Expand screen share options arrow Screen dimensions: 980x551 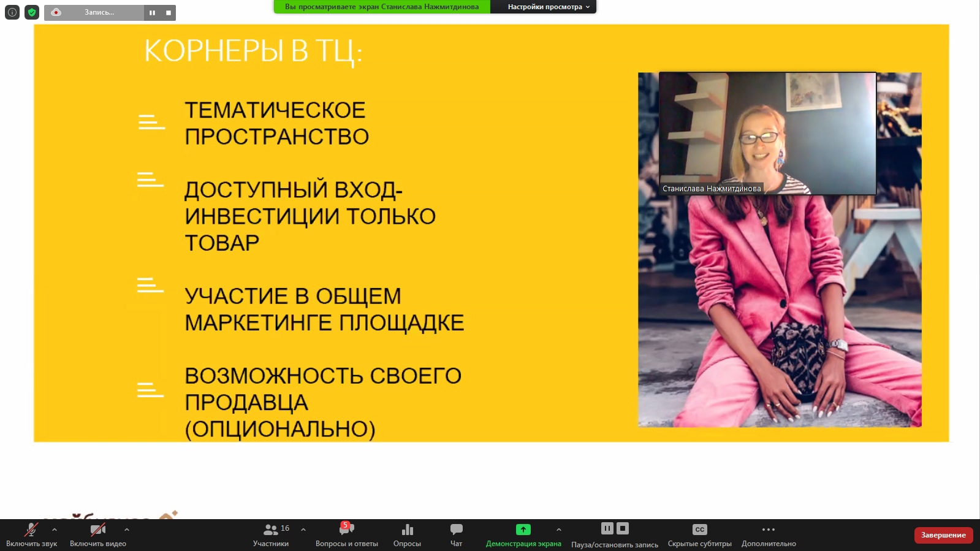(x=559, y=530)
